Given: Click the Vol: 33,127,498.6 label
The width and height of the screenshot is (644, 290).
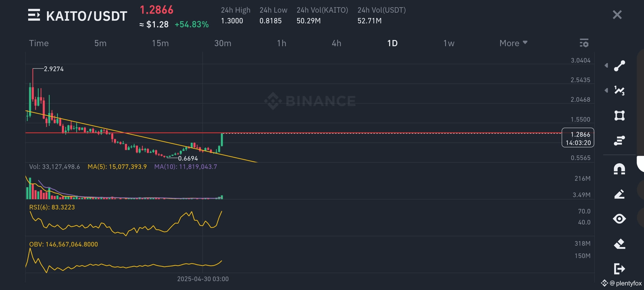Looking at the screenshot, I should click(x=54, y=167).
